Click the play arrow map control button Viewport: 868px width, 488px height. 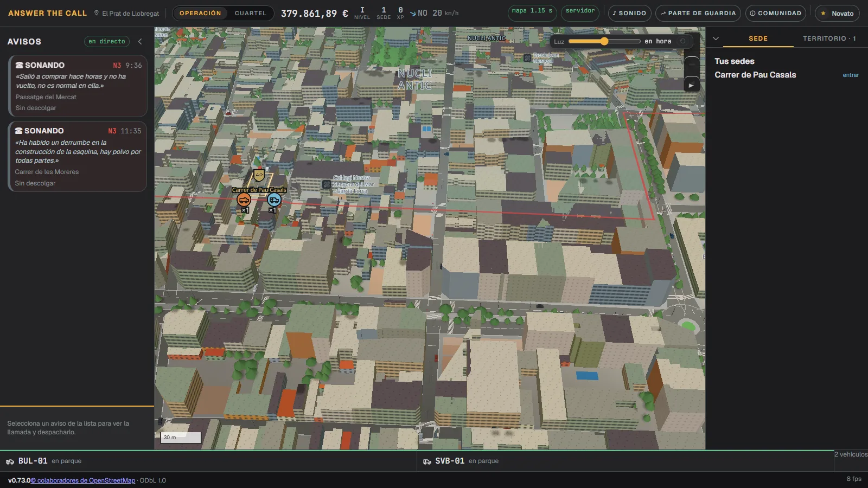click(x=691, y=85)
